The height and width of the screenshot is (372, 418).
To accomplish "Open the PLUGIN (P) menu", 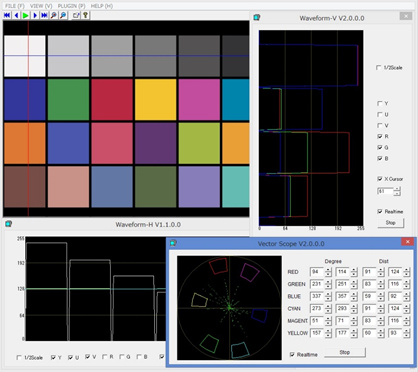I will coord(71,6).
